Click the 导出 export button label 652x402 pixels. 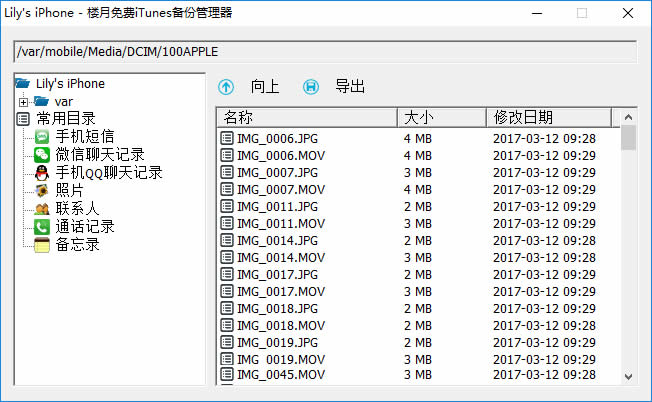350,86
